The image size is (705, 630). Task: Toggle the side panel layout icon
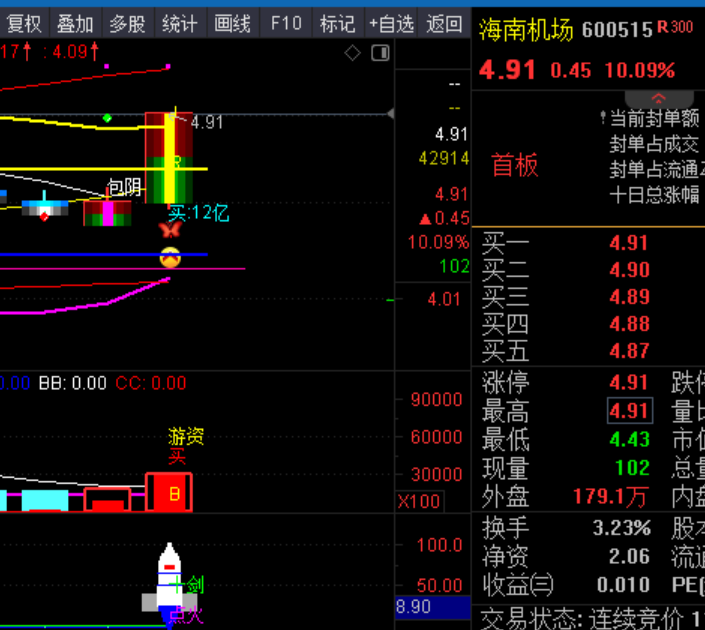tap(380, 53)
